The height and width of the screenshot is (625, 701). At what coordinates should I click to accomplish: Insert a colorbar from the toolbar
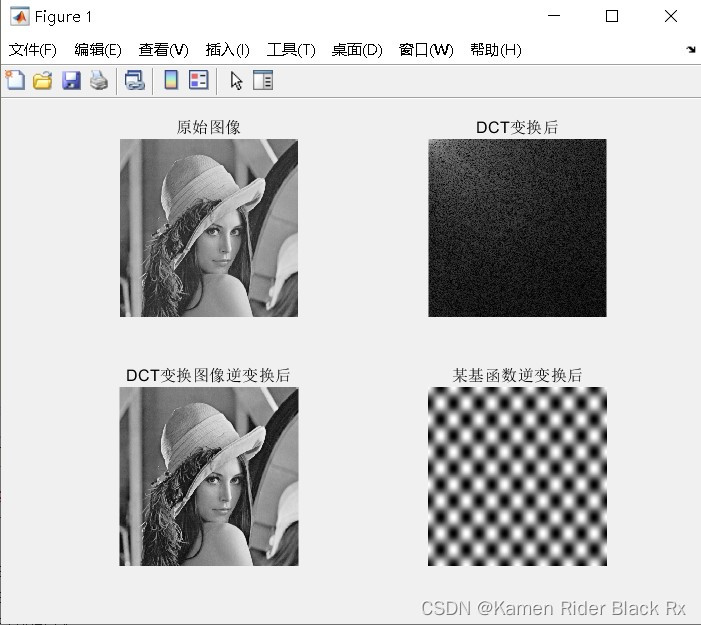171,80
